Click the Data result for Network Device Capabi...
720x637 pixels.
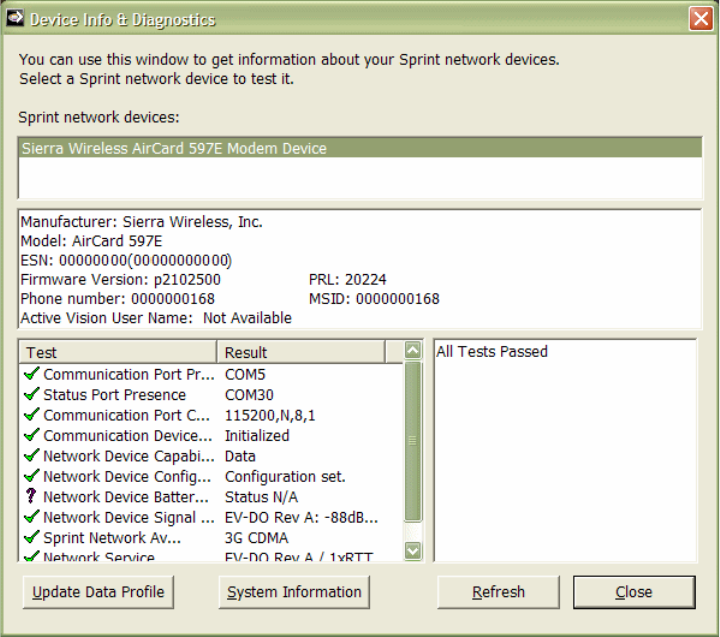[x=240, y=456]
